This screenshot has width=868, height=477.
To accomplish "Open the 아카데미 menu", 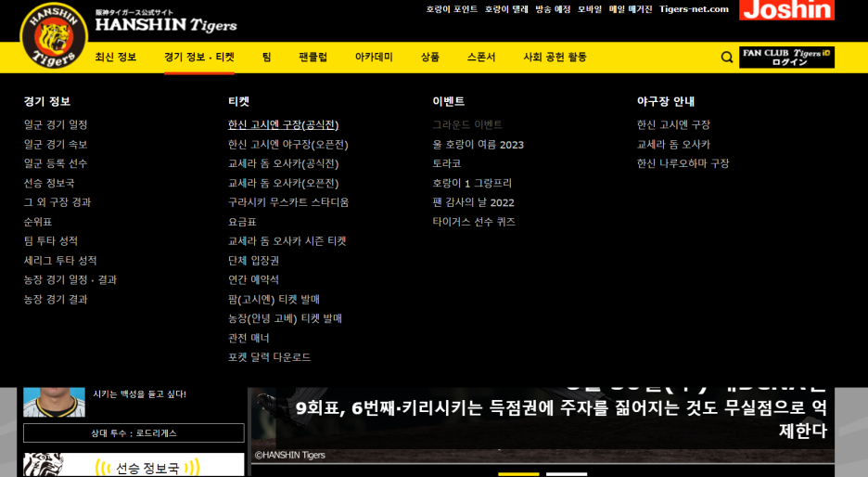I will point(374,57).
